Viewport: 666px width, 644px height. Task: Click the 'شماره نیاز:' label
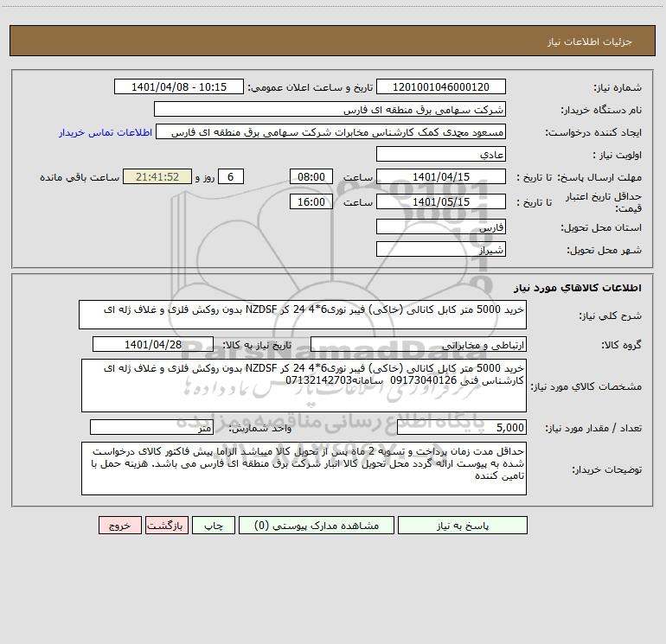[x=618, y=88]
